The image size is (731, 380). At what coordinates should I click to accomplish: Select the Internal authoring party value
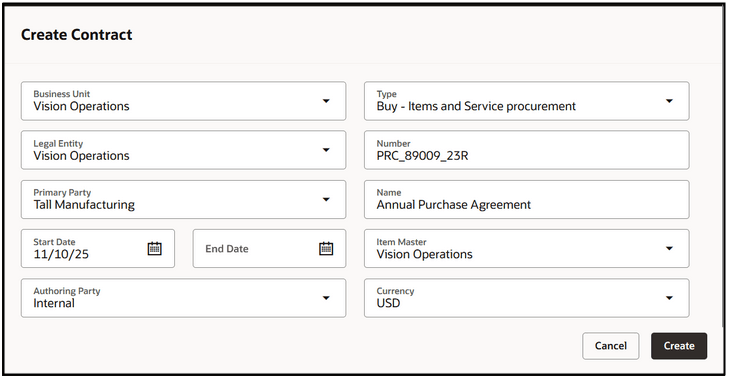click(54, 303)
